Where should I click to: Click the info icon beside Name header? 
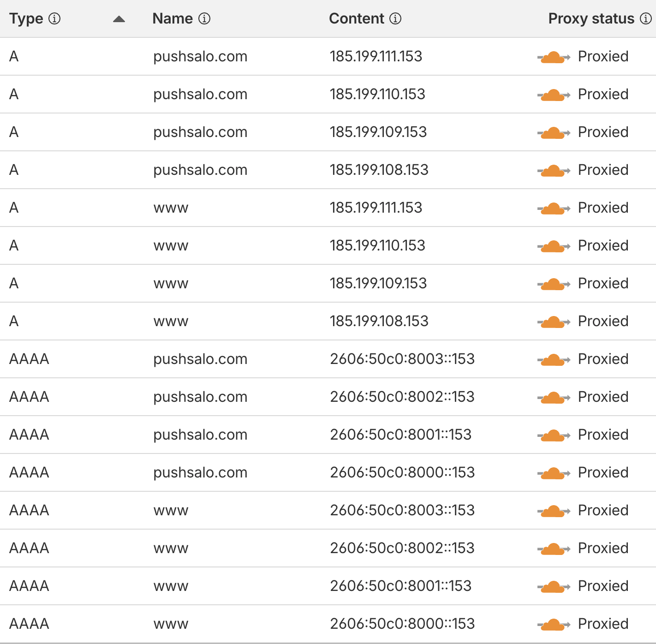coord(204,18)
